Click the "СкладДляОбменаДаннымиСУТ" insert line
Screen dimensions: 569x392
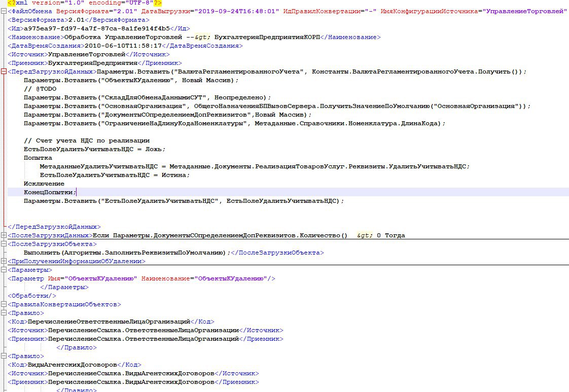point(148,97)
